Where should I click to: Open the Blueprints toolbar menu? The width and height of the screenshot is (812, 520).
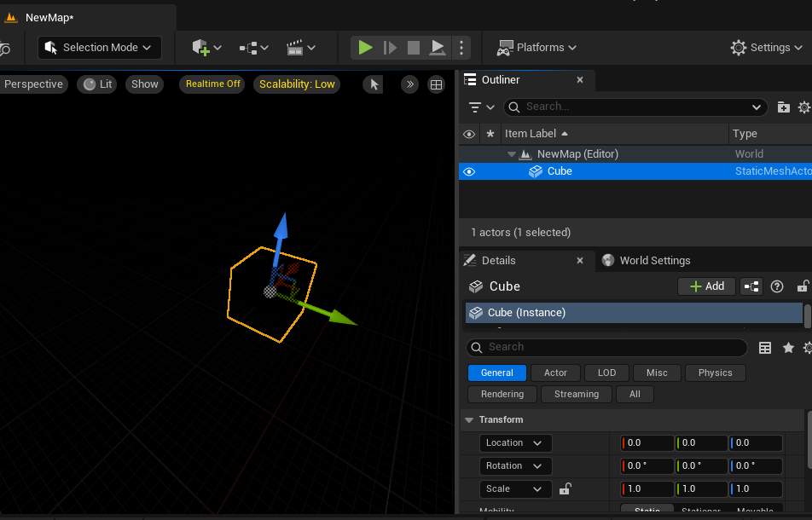[254, 48]
